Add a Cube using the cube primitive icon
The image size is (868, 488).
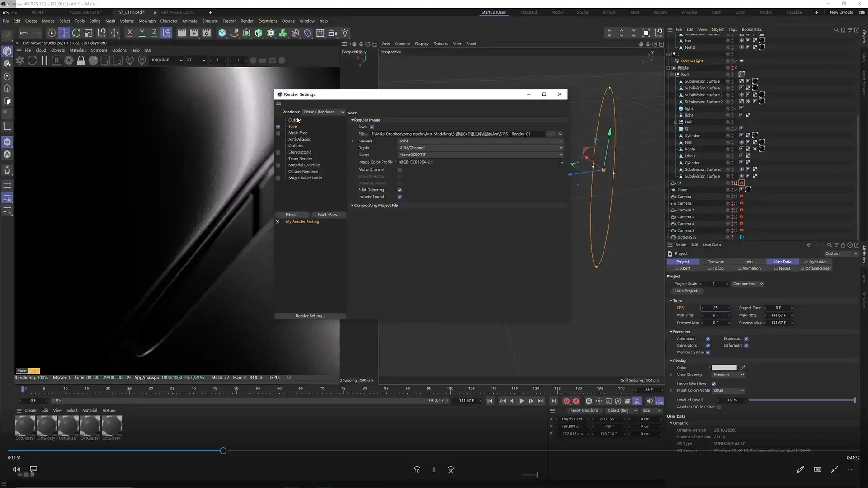(x=222, y=33)
